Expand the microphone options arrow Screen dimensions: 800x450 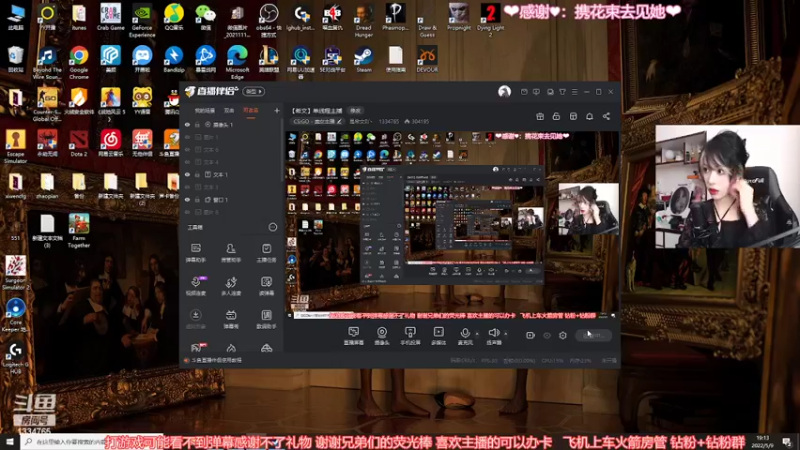477,334
